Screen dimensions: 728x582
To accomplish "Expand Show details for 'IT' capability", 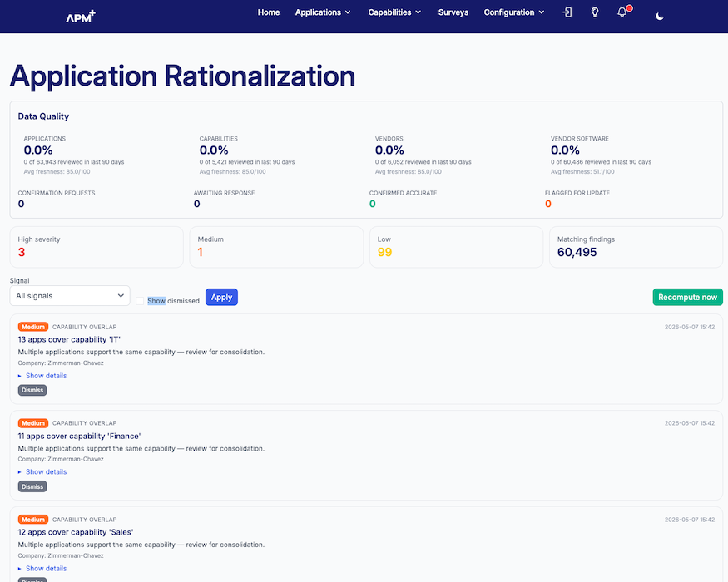I will tap(42, 376).
